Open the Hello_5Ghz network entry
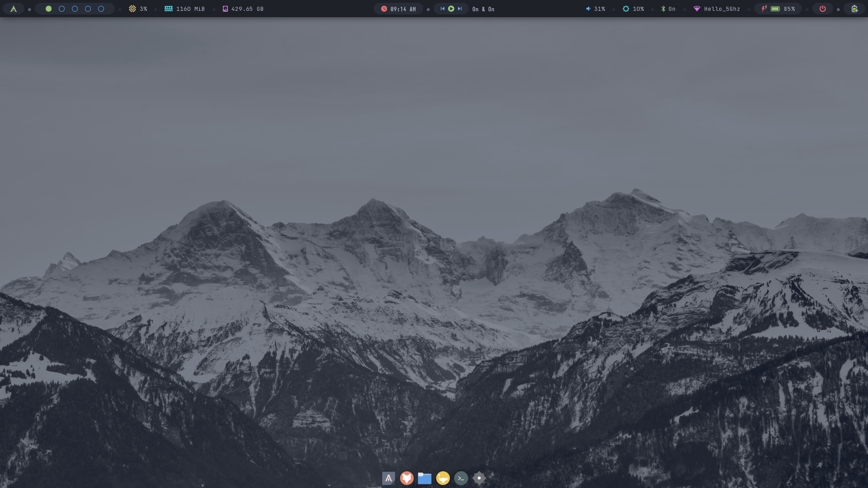The image size is (868, 488). (x=722, y=9)
